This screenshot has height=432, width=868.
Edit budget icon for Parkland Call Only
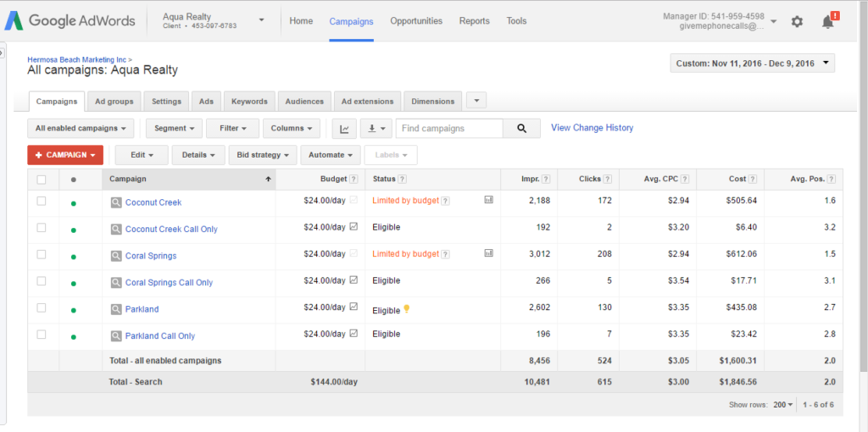pyautogui.click(x=353, y=335)
